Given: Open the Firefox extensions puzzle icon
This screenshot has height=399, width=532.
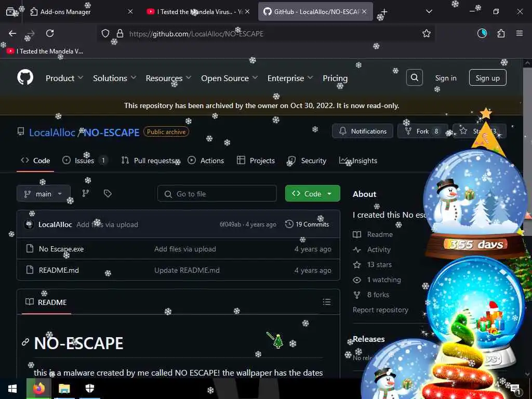Looking at the screenshot, I should pyautogui.click(x=501, y=33).
